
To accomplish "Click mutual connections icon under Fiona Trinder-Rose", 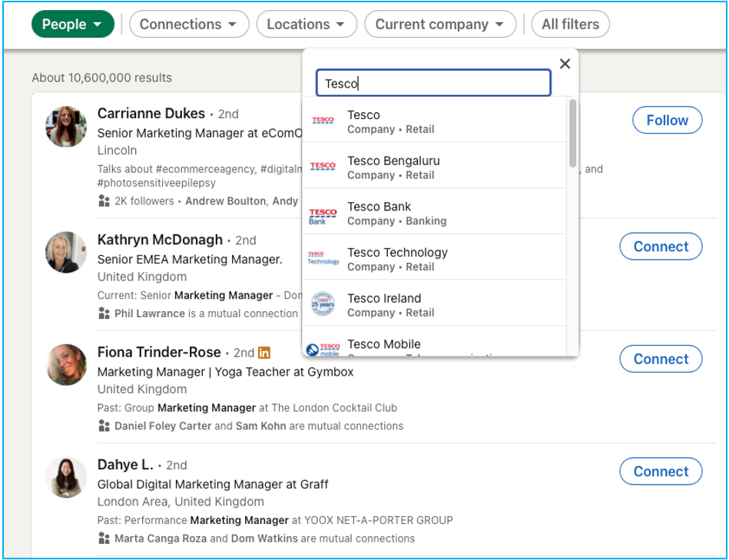I will coord(104,426).
